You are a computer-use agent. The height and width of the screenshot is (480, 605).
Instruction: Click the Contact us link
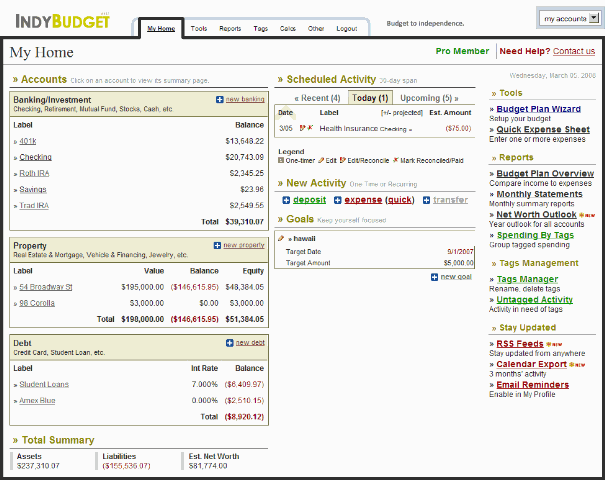(x=574, y=51)
